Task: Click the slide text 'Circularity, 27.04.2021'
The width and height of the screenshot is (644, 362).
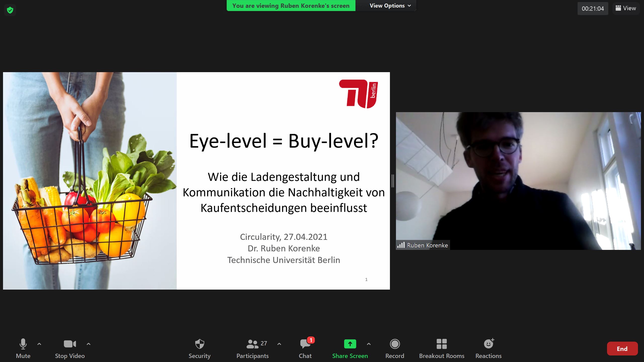Action: point(284,237)
